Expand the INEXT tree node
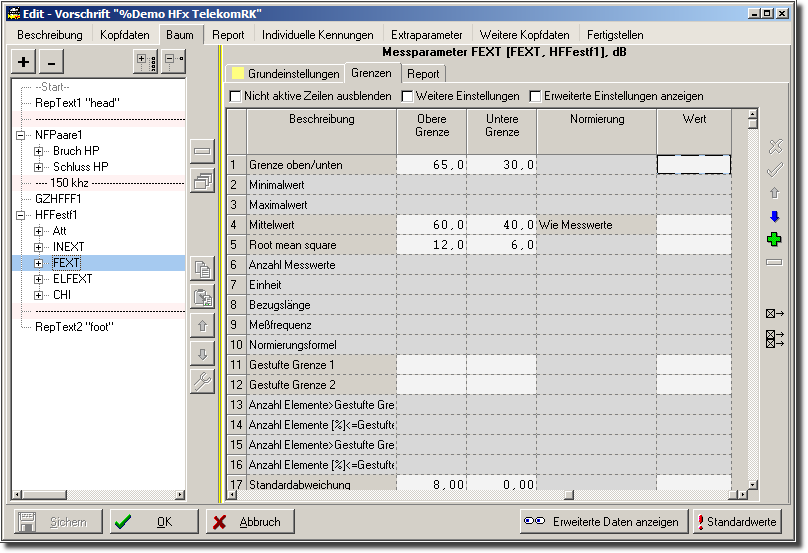808x553 pixels. 39,247
